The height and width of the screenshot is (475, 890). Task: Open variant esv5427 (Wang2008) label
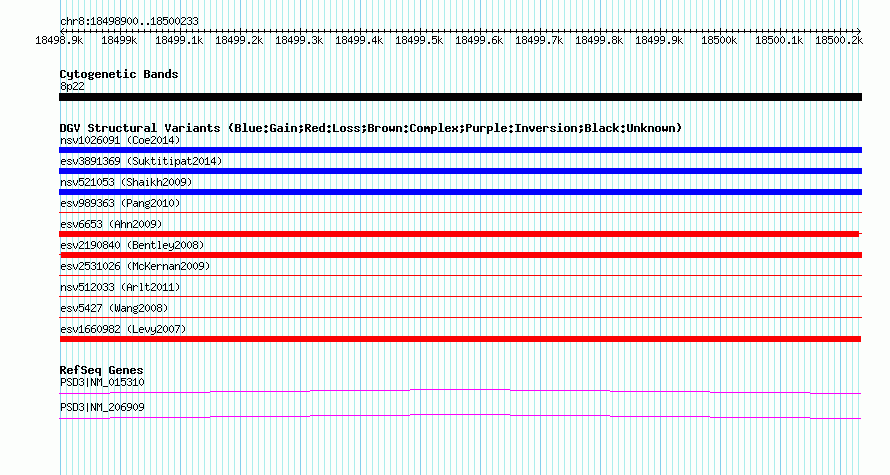pyautogui.click(x=114, y=308)
